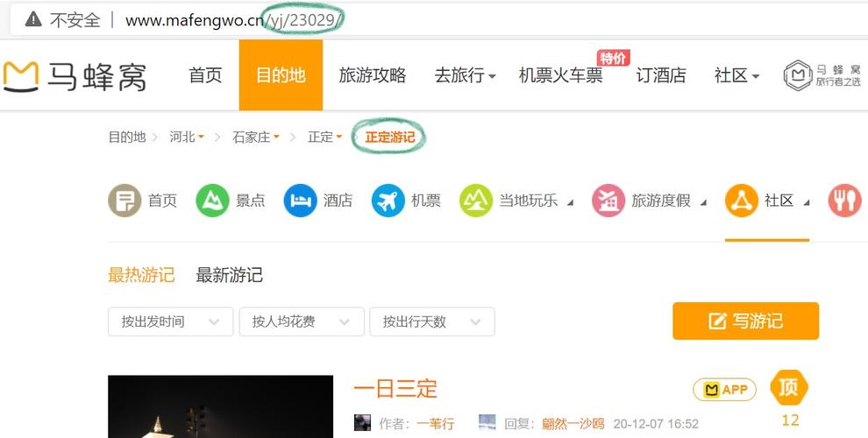Open 旅游攻略 in top navigation
868x438 pixels.
click(x=373, y=75)
